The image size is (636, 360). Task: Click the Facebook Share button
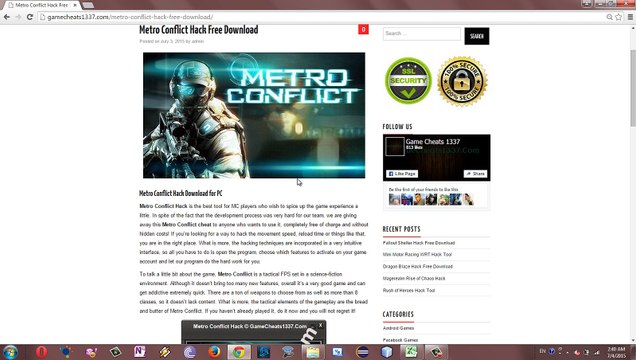[475, 174]
